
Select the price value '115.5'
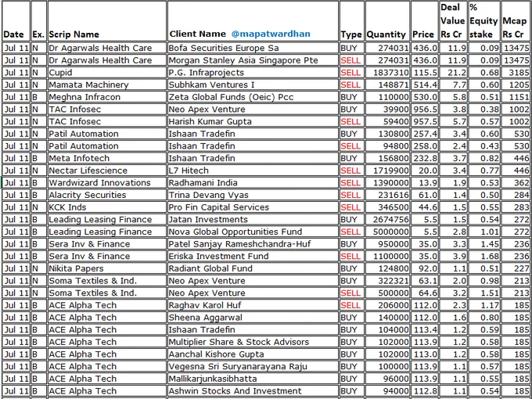coord(425,72)
